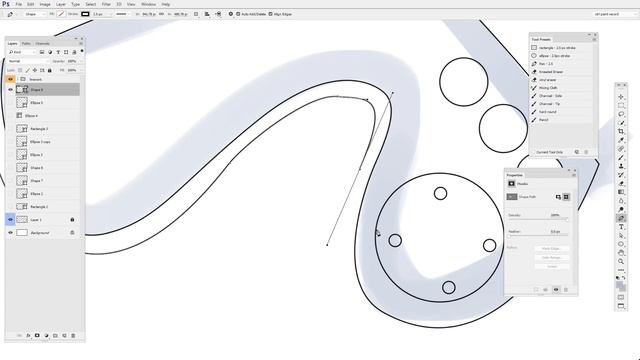Switch to the Channels tab
This screenshot has width=640, height=360.
click(42, 43)
